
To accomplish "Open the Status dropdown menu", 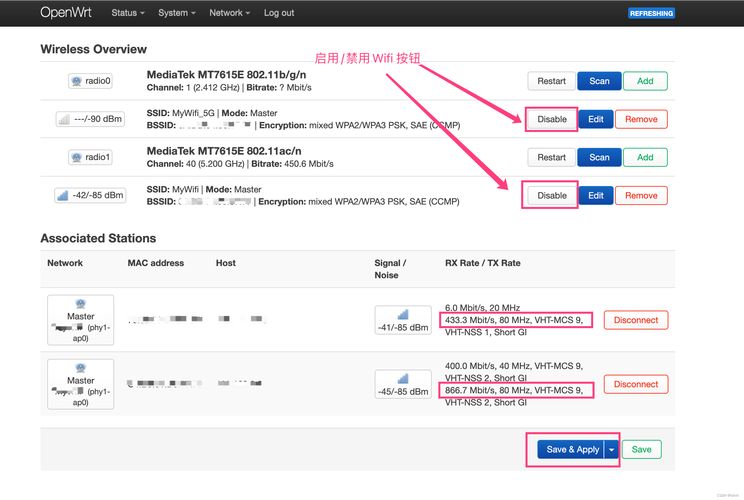I will point(127,13).
